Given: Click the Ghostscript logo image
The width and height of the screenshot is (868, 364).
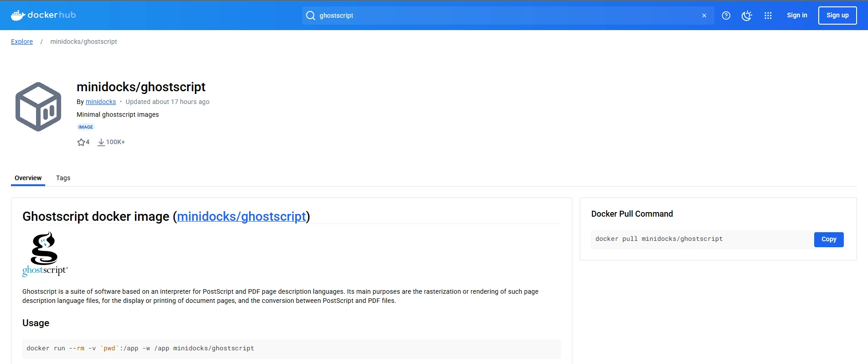Looking at the screenshot, I should point(45,254).
